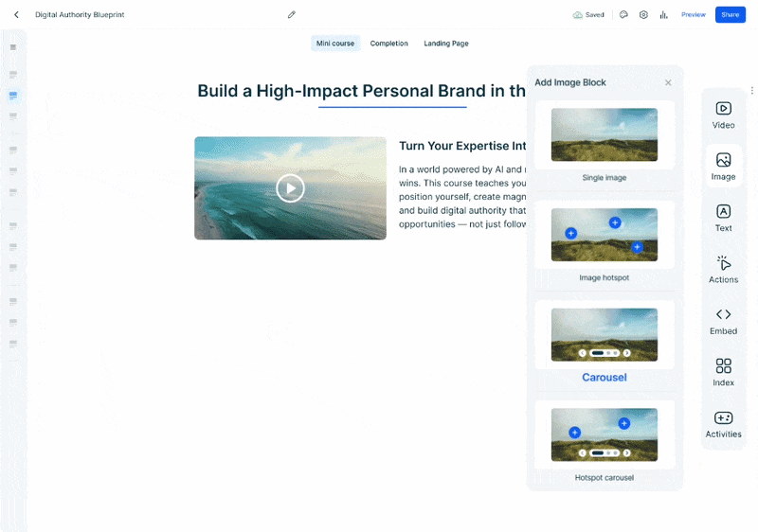The height and width of the screenshot is (532, 758).
Task: Select the Video block tool
Action: pyautogui.click(x=723, y=115)
